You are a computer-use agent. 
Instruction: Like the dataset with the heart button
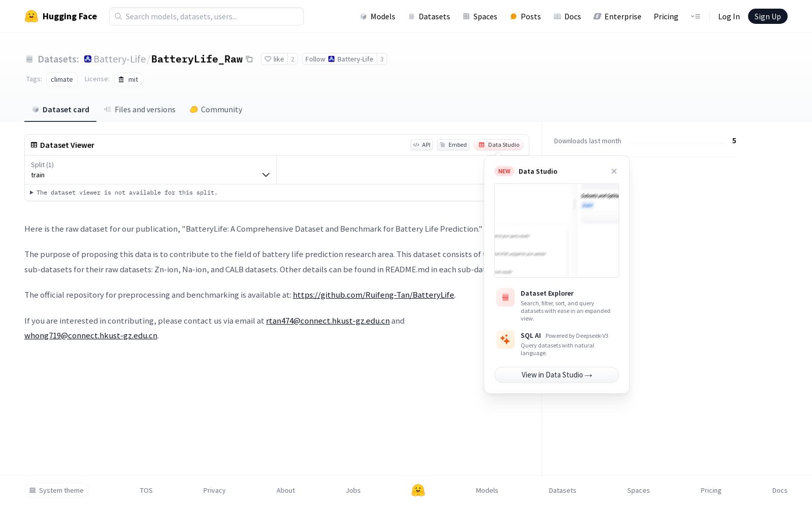[274, 59]
